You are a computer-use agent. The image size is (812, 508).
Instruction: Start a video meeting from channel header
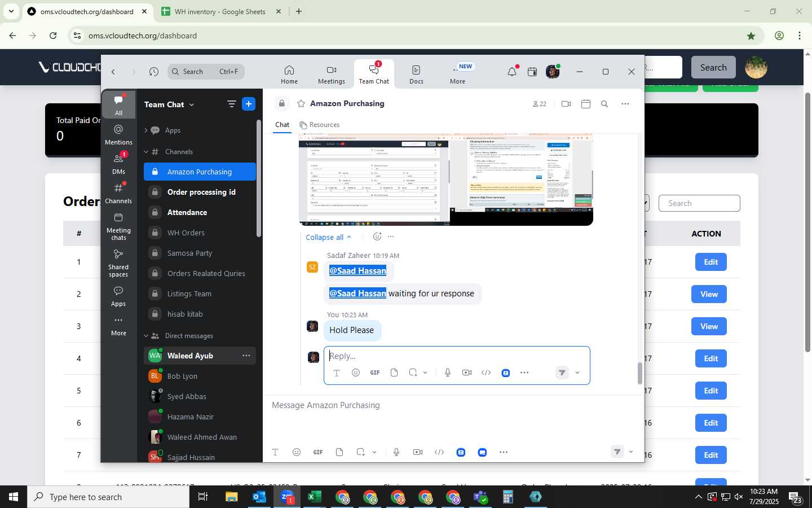click(x=566, y=104)
